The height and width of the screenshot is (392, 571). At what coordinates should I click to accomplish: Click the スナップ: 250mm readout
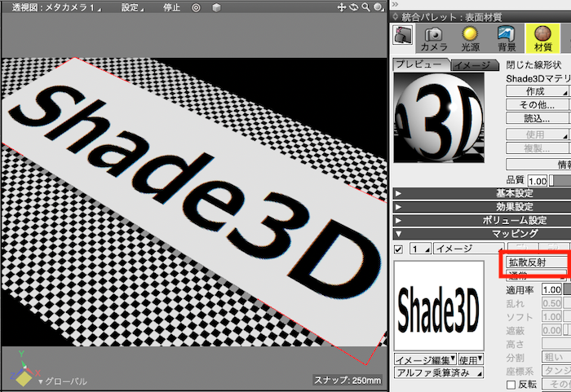click(347, 381)
